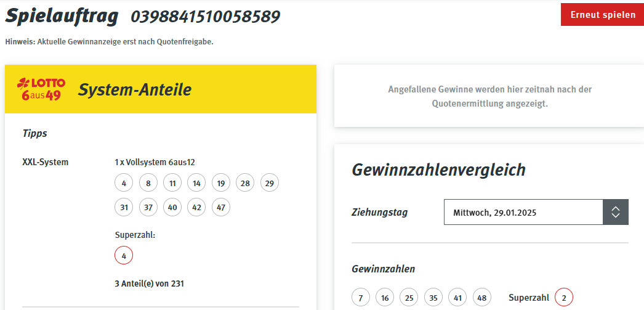
Task: Click tip number 8 circle
Action: (x=148, y=184)
